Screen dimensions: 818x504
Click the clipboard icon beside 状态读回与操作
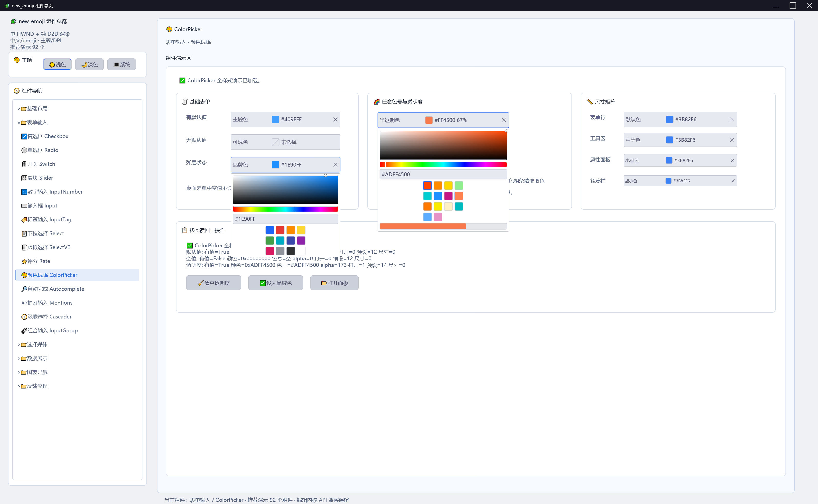(185, 230)
